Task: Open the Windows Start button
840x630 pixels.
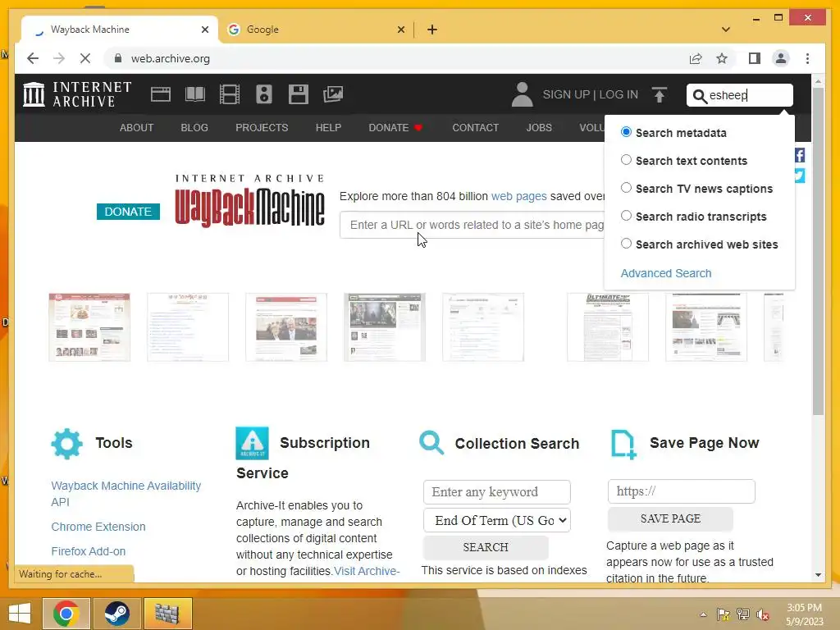Action: point(20,614)
